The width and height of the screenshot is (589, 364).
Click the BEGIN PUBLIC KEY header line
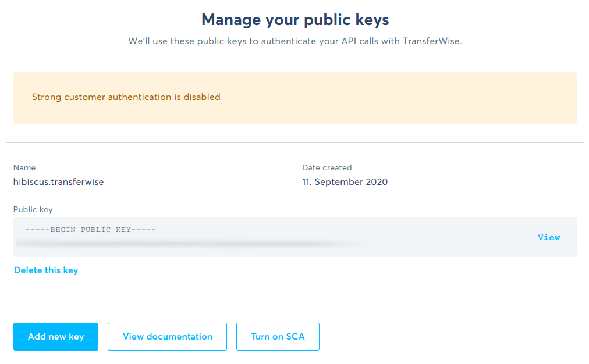[x=91, y=230]
